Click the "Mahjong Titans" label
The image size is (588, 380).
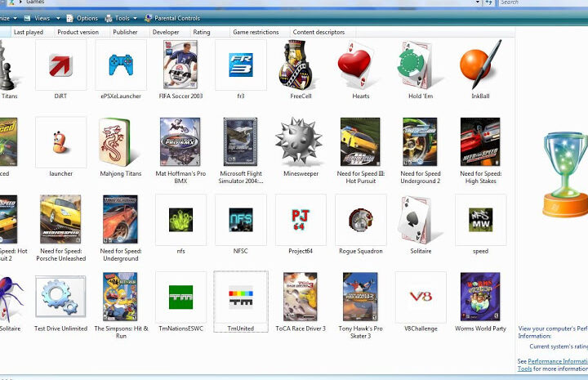click(121, 174)
